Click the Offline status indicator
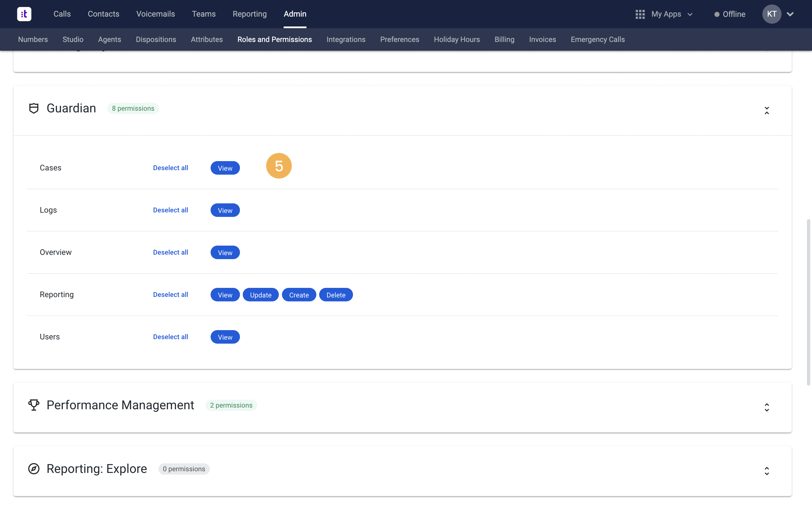This screenshot has height=507, width=812. tap(730, 14)
